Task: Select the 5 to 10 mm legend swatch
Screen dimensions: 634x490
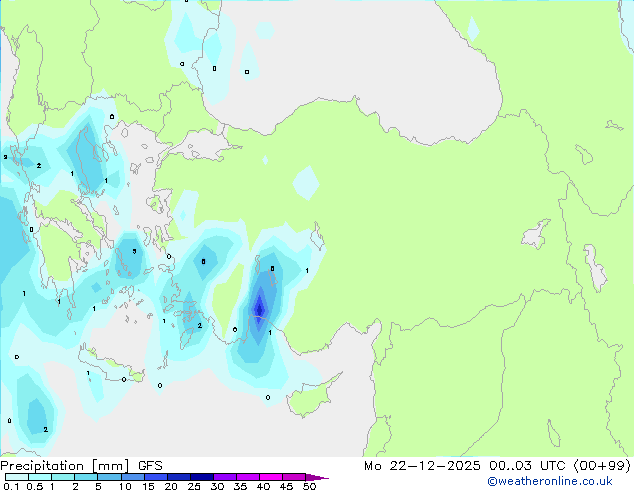Action: pos(109,477)
